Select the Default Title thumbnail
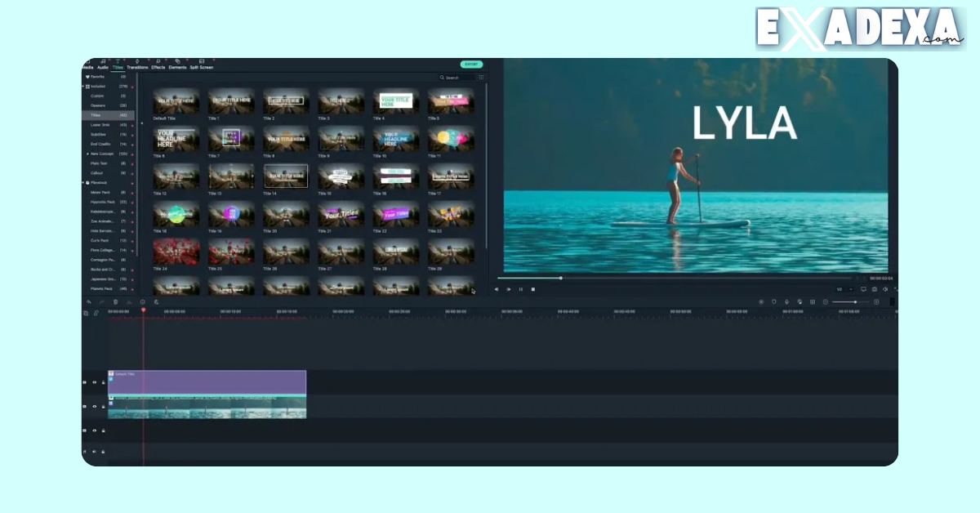Image resolution: width=980 pixels, height=513 pixels. pyautogui.click(x=175, y=102)
